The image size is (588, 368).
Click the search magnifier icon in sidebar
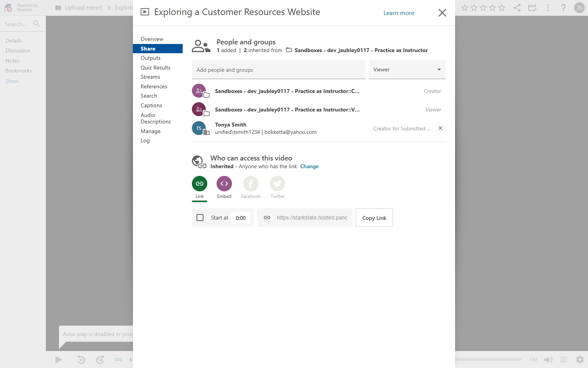[37, 24]
